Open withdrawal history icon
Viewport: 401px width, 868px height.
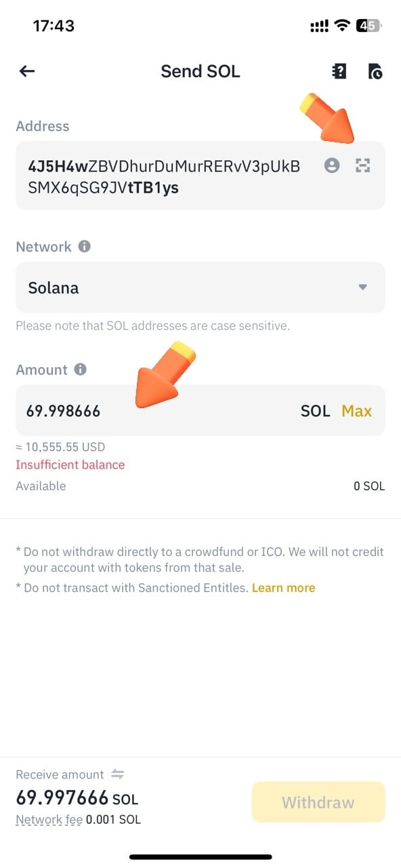coord(375,71)
